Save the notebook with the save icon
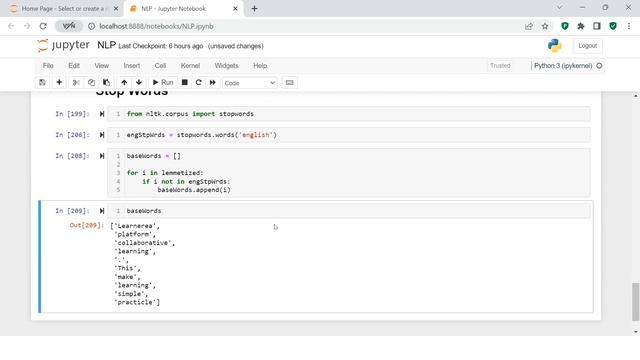Image resolution: width=640 pixels, height=360 pixels. tap(42, 82)
